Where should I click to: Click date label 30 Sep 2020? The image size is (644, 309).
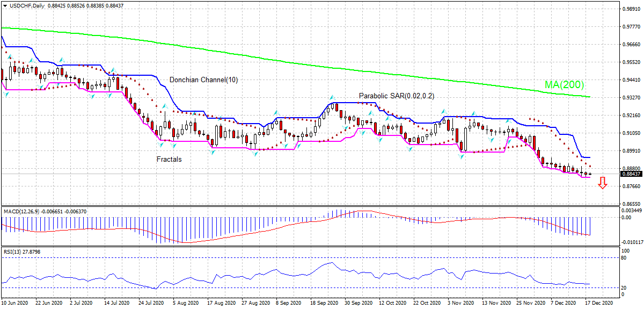pyautogui.click(x=359, y=303)
